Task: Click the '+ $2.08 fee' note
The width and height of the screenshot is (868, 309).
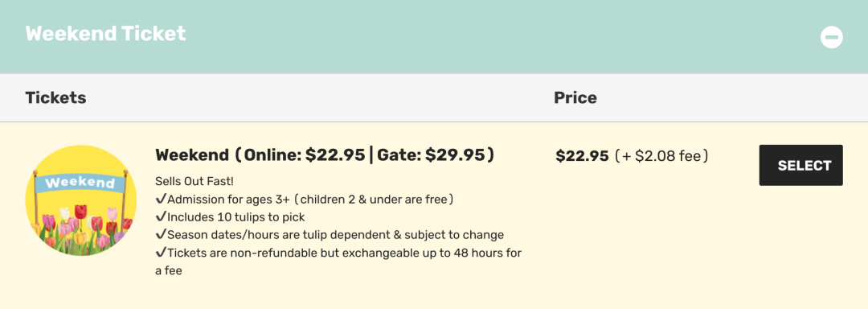Action: [x=661, y=156]
